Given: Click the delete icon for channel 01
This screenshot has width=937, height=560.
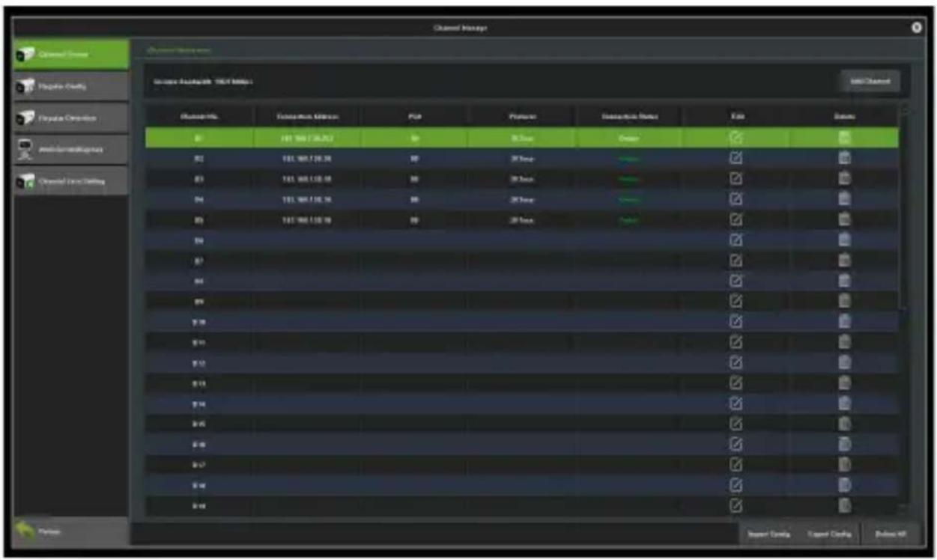Looking at the screenshot, I should [844, 138].
